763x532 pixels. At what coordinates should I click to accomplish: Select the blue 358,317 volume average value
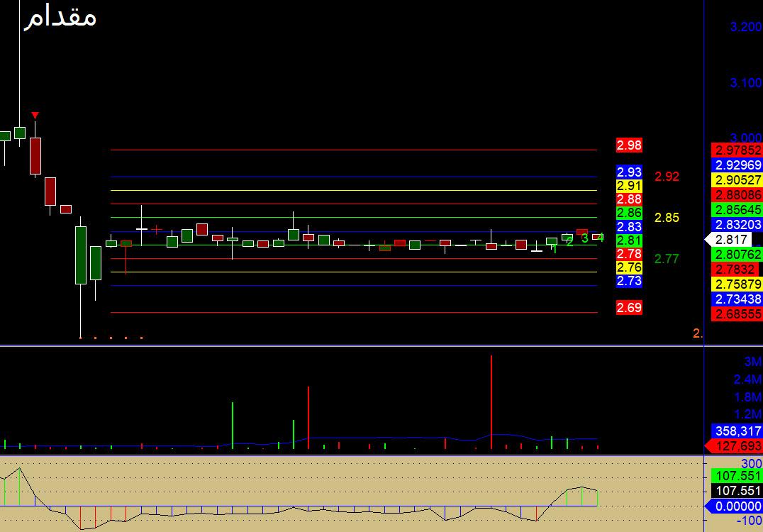pos(737,431)
